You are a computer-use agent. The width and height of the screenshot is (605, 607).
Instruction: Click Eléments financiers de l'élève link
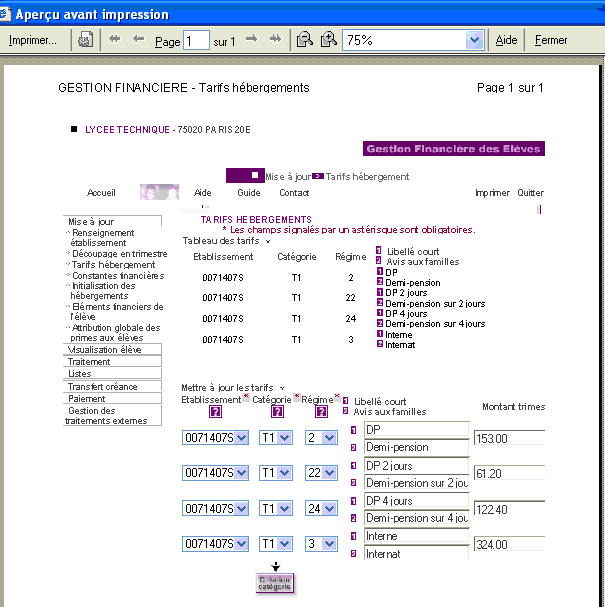click(x=117, y=312)
